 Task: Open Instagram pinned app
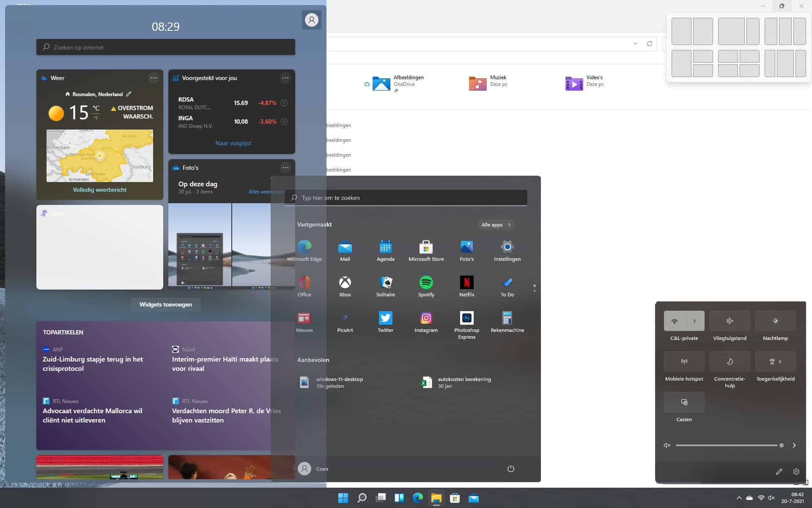coord(426,322)
